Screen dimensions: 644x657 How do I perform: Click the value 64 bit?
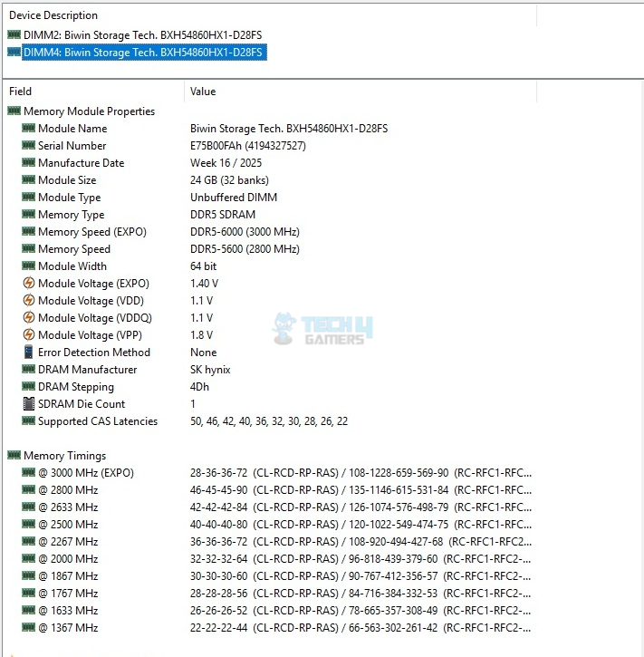[203, 266]
